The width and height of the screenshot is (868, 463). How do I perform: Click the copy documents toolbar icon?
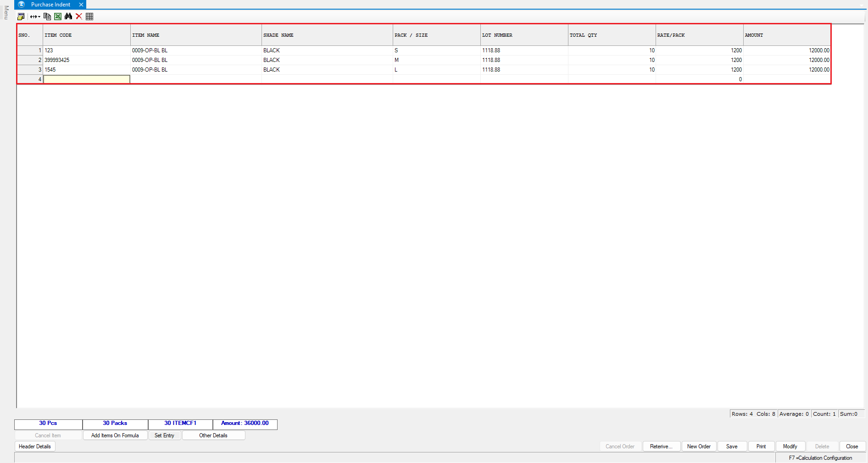point(47,17)
